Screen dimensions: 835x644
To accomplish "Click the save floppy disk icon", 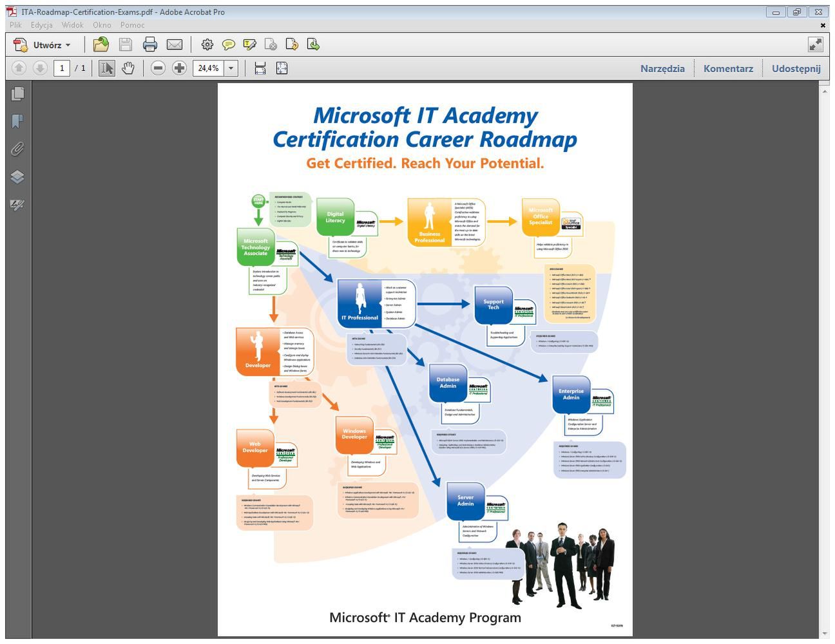I will [126, 44].
